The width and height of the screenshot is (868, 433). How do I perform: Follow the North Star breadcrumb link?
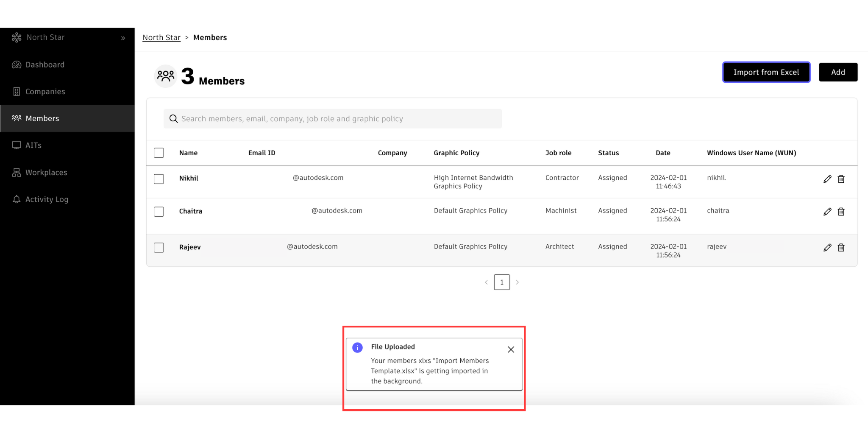tap(161, 38)
